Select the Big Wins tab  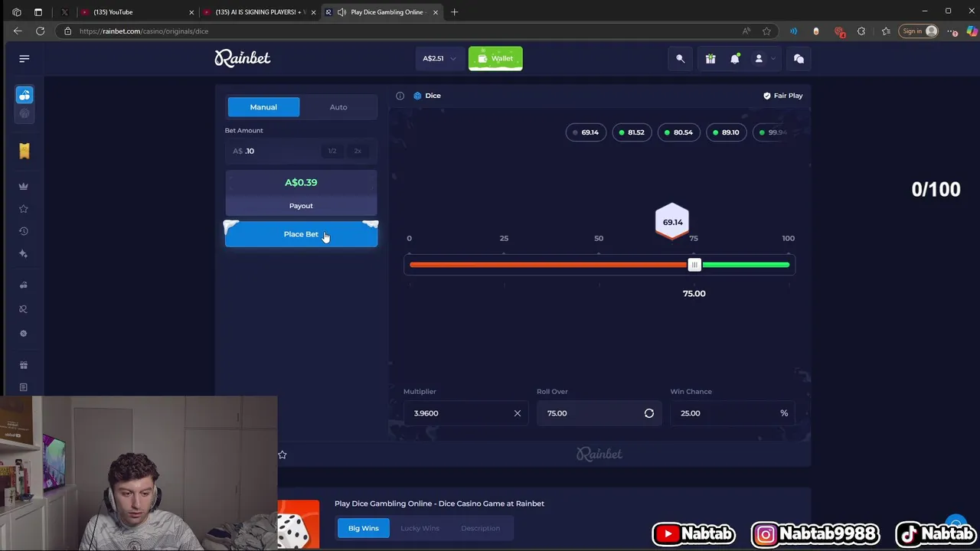(364, 528)
